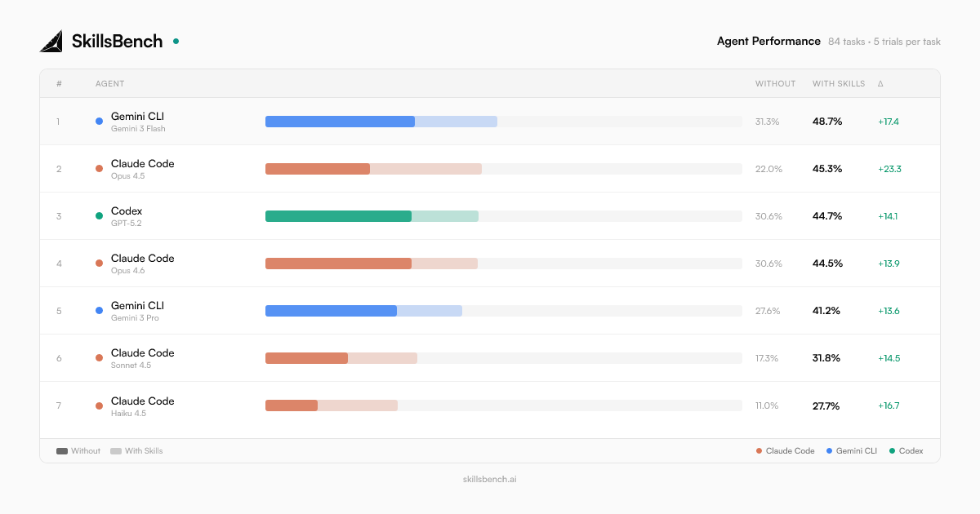Click the AGENT column header
980x514 pixels.
click(109, 83)
